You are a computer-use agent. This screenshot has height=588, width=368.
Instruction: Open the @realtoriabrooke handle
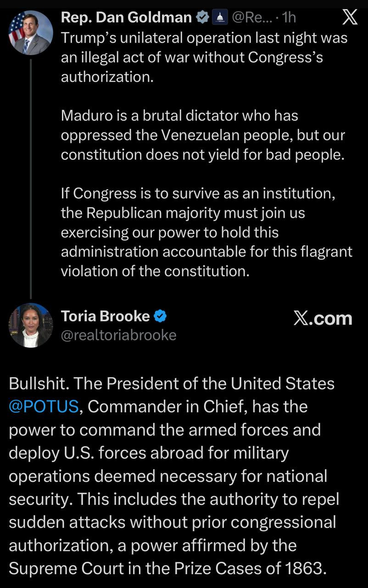tap(118, 335)
